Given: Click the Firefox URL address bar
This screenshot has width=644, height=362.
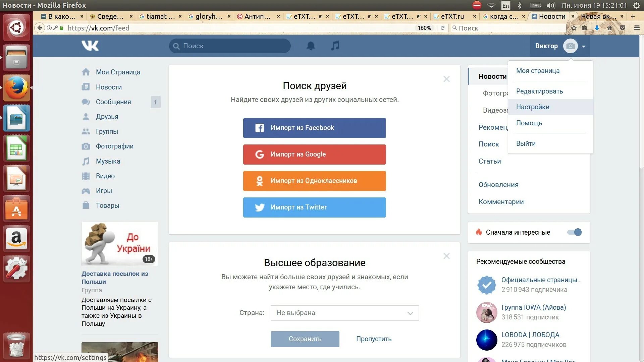Looking at the screenshot, I should pos(240,28).
